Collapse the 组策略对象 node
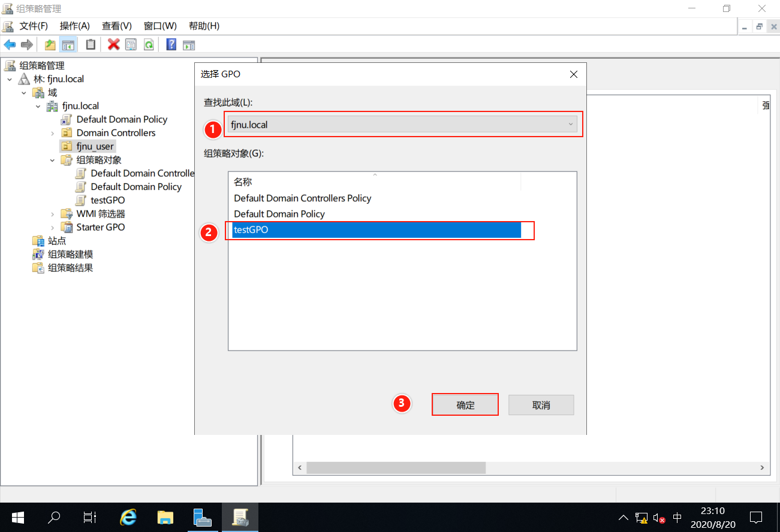 (53, 160)
